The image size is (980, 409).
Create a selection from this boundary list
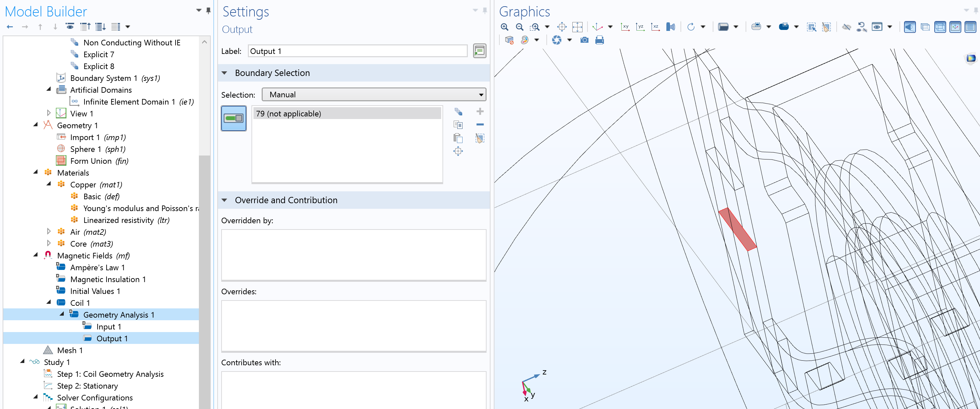(458, 111)
